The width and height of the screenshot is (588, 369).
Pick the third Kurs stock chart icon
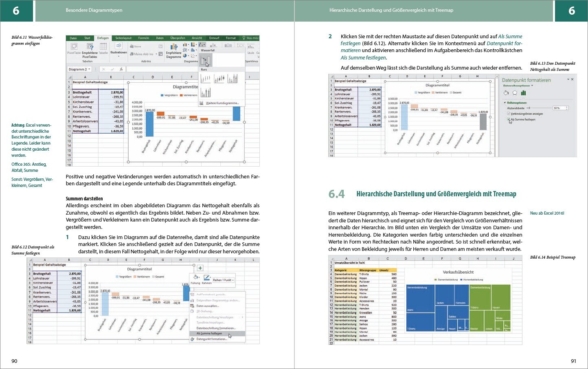tap(233, 79)
